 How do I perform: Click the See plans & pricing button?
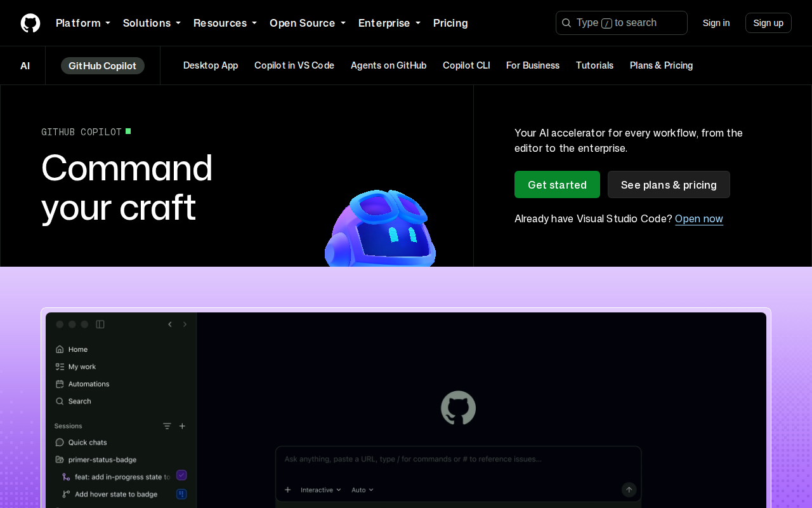pos(669,185)
